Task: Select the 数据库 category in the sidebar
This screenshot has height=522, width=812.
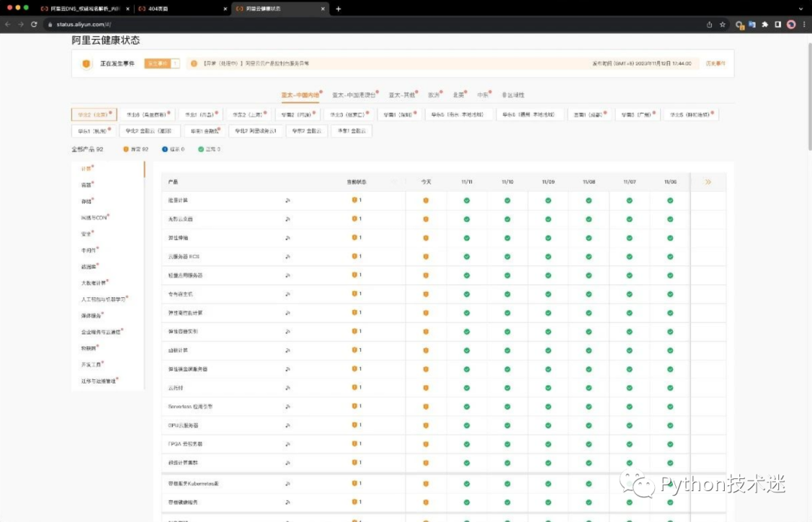Action: 89,267
